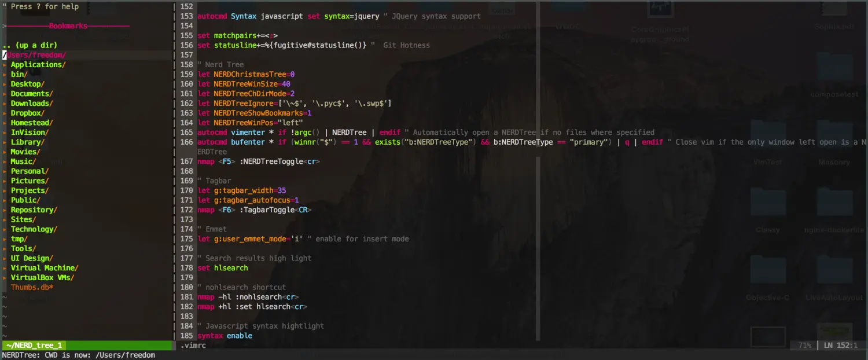Click the g:user_emmet_mode='i' line
This screenshot has width=868, height=360.
tap(303, 239)
